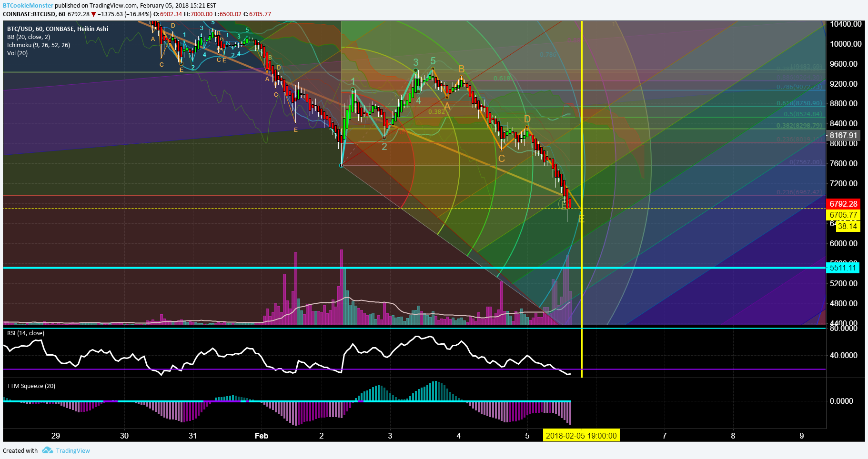Select the 0.236(6967.42) Fibonacci level label
The image size is (868, 459).
799,192
